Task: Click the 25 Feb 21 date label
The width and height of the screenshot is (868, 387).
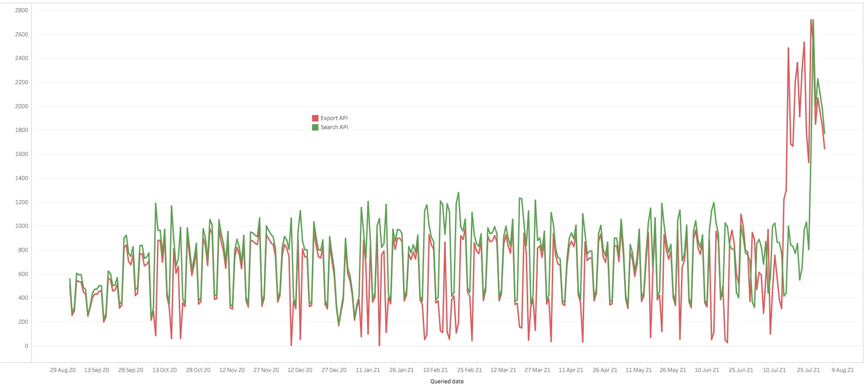Action: pos(469,370)
